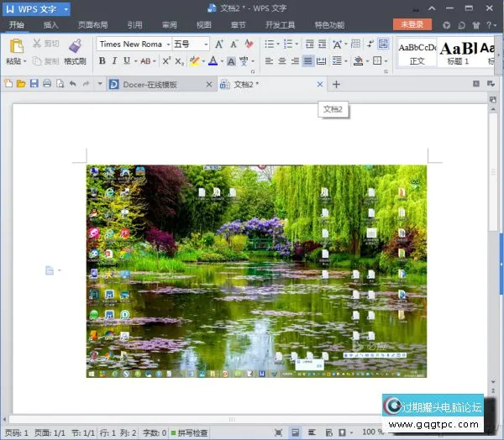Toggle strikethrough AB formatting
504x440 pixels.
145,61
